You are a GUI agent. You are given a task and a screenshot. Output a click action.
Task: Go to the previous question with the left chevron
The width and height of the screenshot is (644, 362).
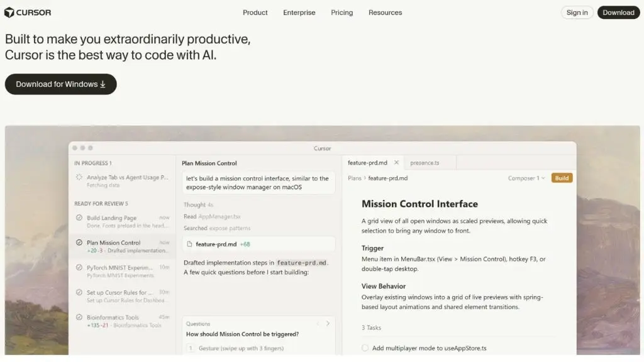(318, 324)
